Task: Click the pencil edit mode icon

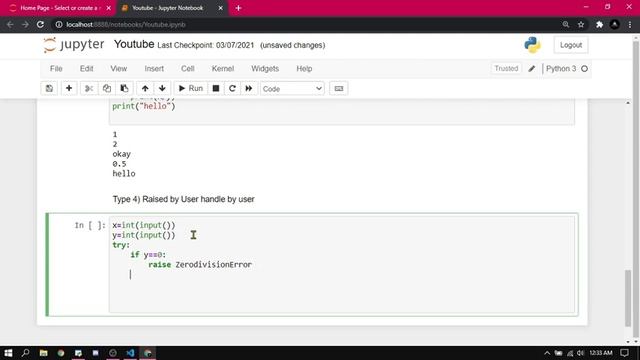Action: point(531,69)
